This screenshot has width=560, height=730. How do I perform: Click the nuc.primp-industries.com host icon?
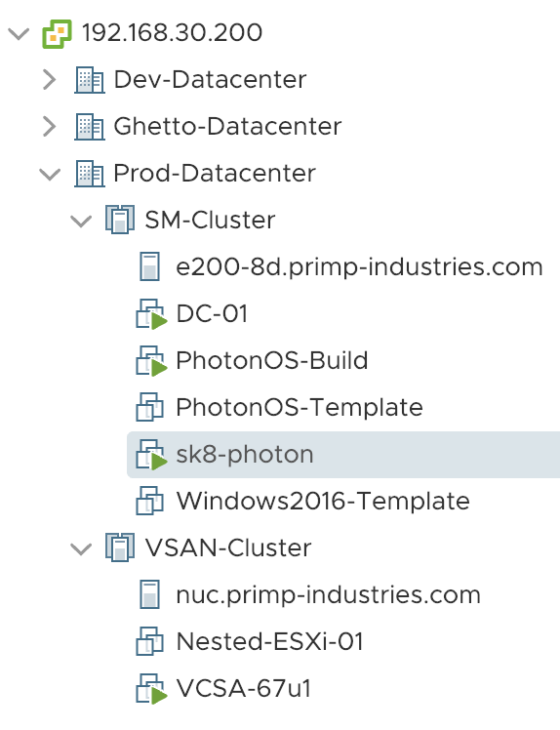coord(150,594)
